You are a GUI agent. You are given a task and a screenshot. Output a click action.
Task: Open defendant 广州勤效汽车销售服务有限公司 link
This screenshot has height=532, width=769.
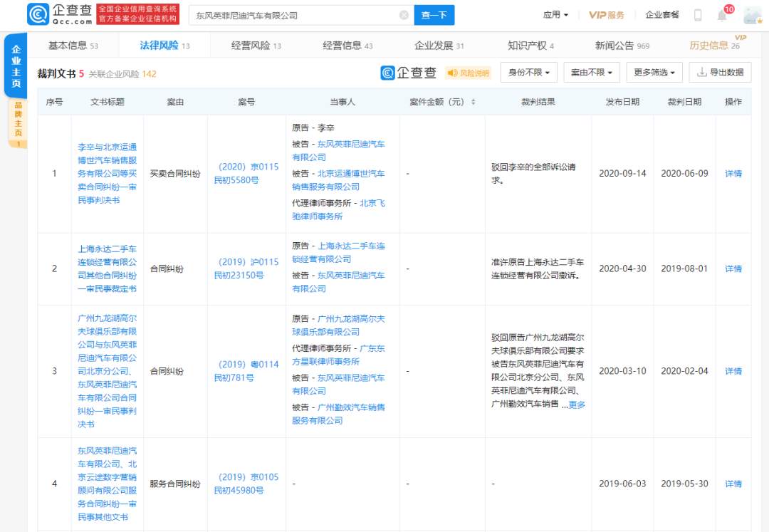(338, 414)
